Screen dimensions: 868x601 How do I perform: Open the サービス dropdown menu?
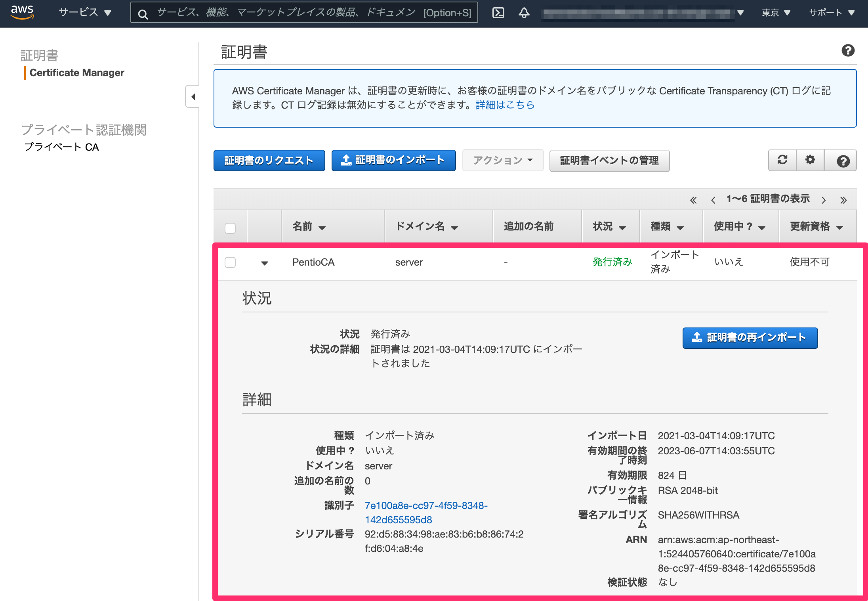coord(85,13)
